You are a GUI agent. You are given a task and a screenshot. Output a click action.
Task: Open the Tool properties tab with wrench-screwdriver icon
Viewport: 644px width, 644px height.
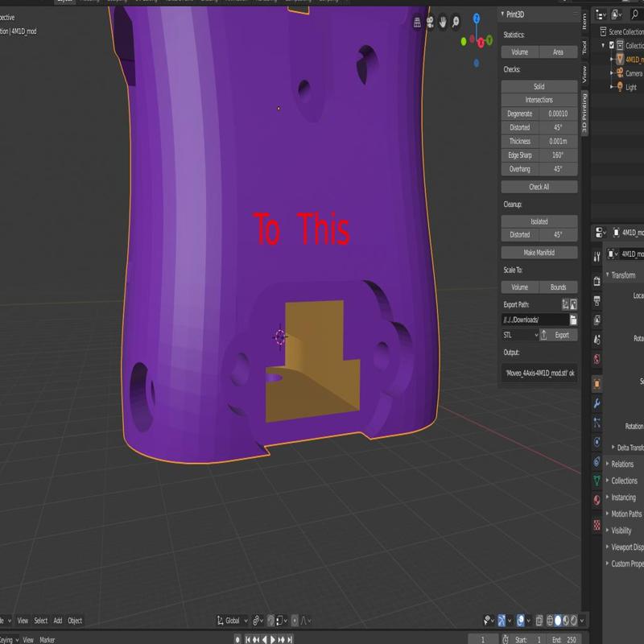[x=597, y=257]
